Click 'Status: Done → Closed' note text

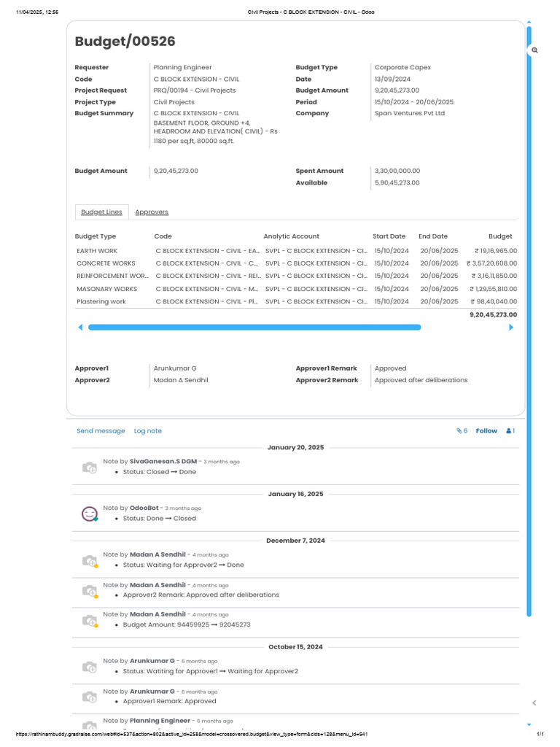tap(160, 519)
